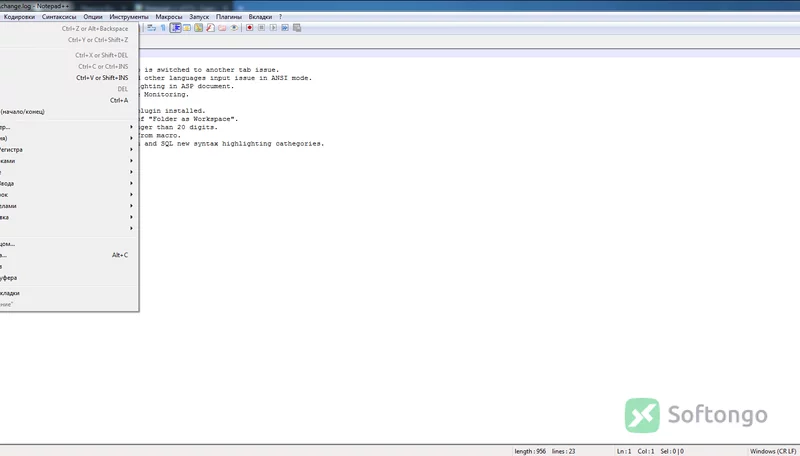Click the line 'ghting in ASP document.'
This screenshot has height=456, width=800.
tap(187, 86)
